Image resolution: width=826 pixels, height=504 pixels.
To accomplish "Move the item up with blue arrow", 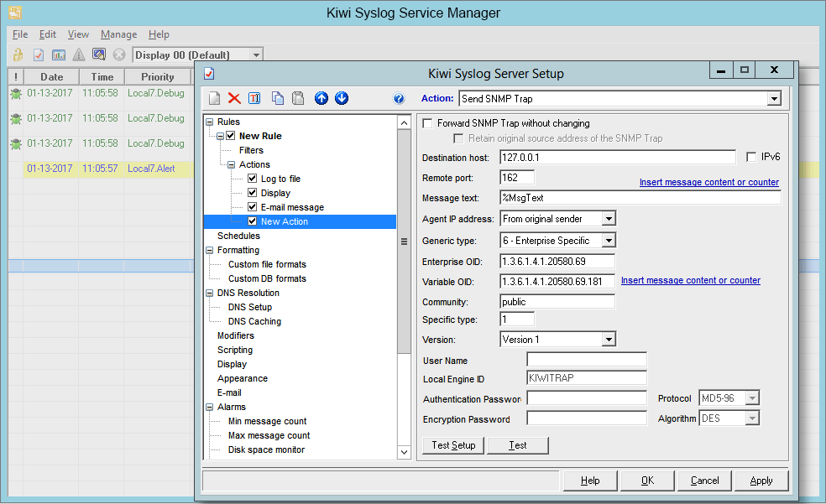I will 322,99.
